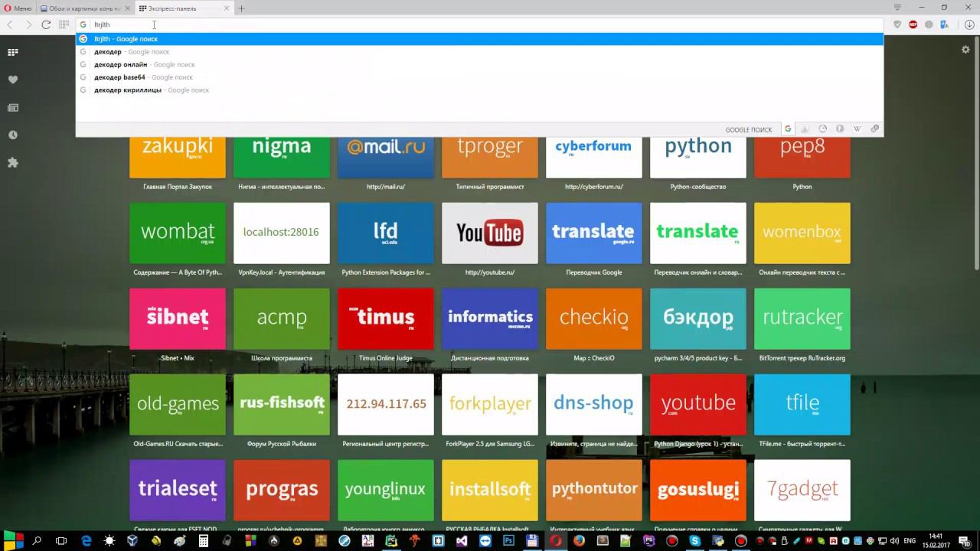This screenshot has width=980, height=551.
Task: Select Google as the search engine
Action: (x=787, y=129)
